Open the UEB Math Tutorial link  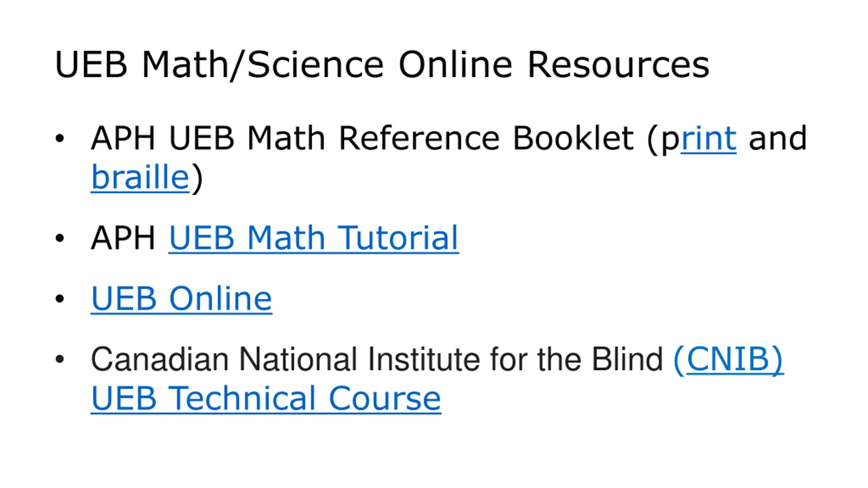[314, 238]
